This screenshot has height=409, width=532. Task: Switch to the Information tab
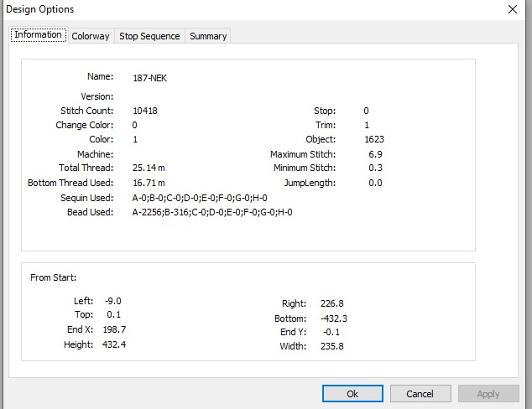[39, 35]
